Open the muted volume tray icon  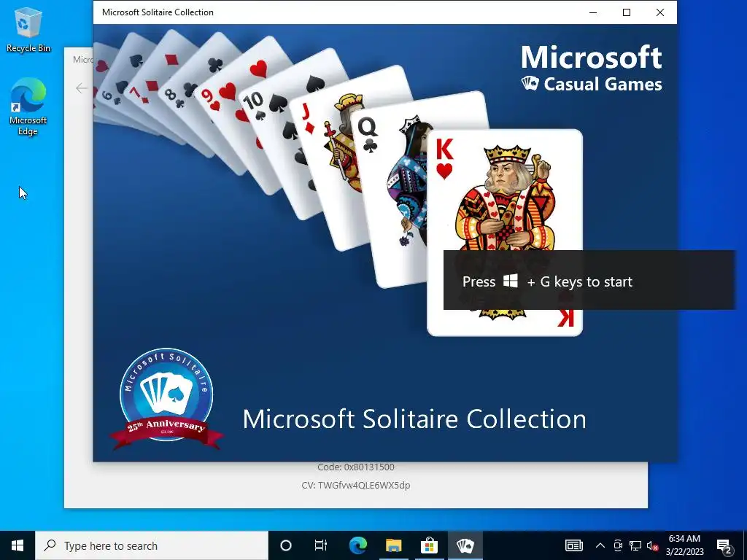pyautogui.click(x=653, y=545)
